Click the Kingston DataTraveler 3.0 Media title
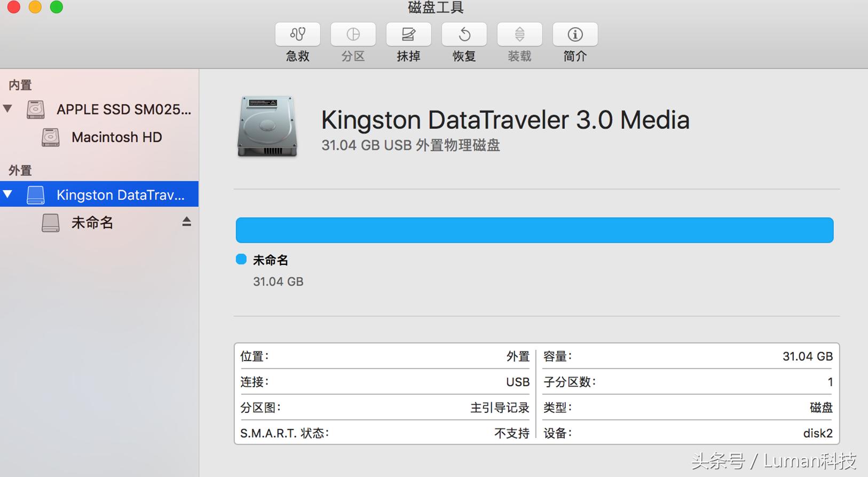The height and width of the screenshot is (477, 868). (x=506, y=120)
